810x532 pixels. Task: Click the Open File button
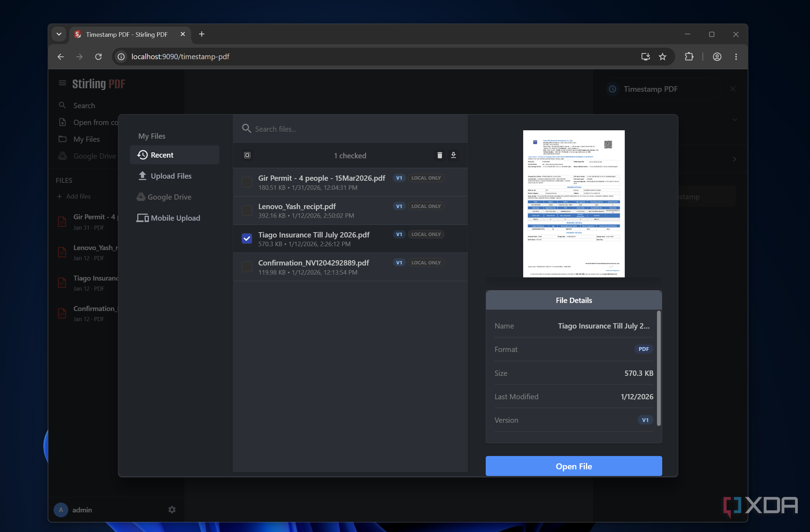pos(574,466)
